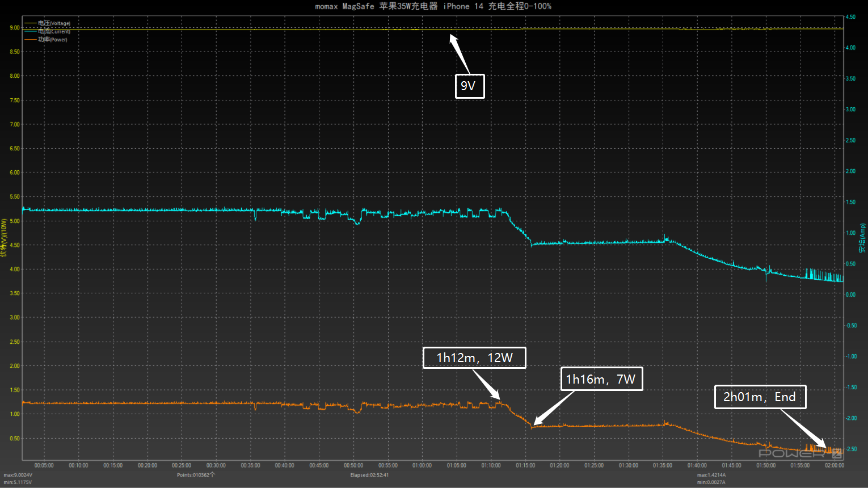868x488 pixels.
Task: Click the 01:35:00 time axis label
Action: (663, 465)
